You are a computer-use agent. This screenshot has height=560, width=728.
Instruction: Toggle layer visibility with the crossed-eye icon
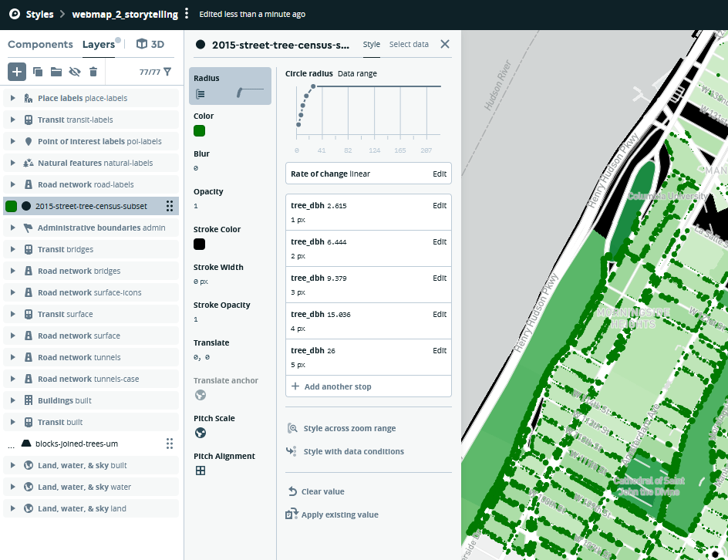click(x=75, y=72)
